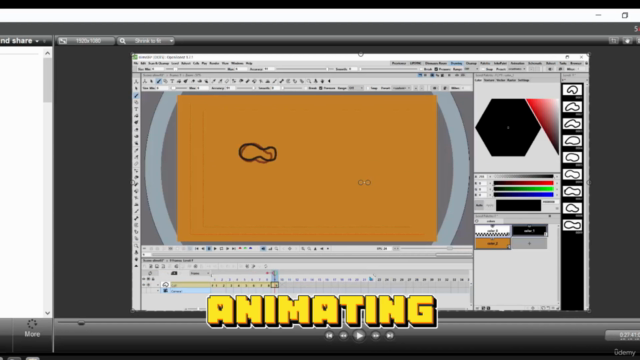Select the Geometric tool in the left tool column
Viewport: 640px width, 360px height.
(x=136, y=102)
